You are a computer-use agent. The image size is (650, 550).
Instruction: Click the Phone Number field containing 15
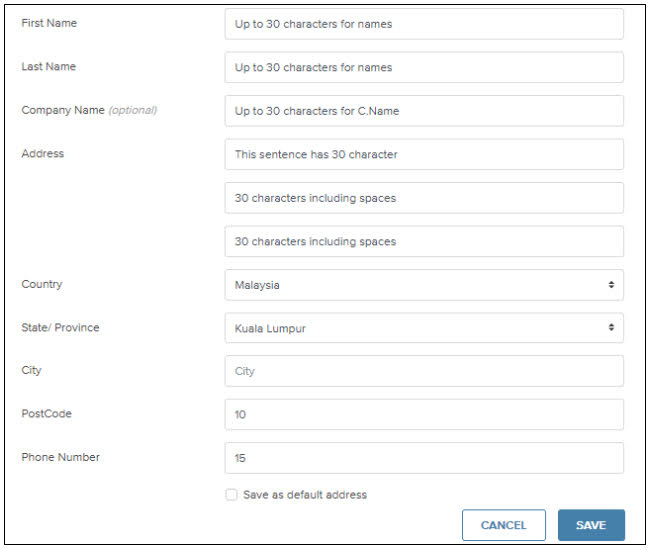pyautogui.click(x=424, y=458)
